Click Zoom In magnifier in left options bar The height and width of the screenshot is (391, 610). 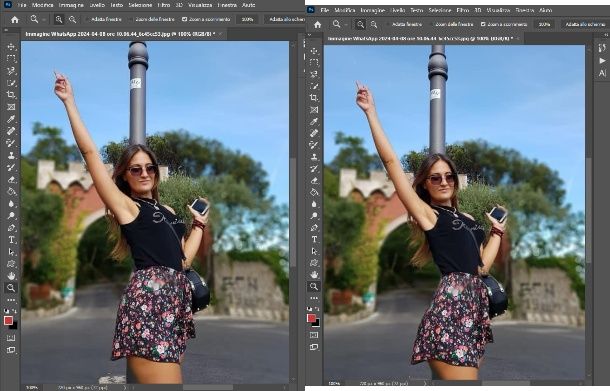click(x=59, y=19)
